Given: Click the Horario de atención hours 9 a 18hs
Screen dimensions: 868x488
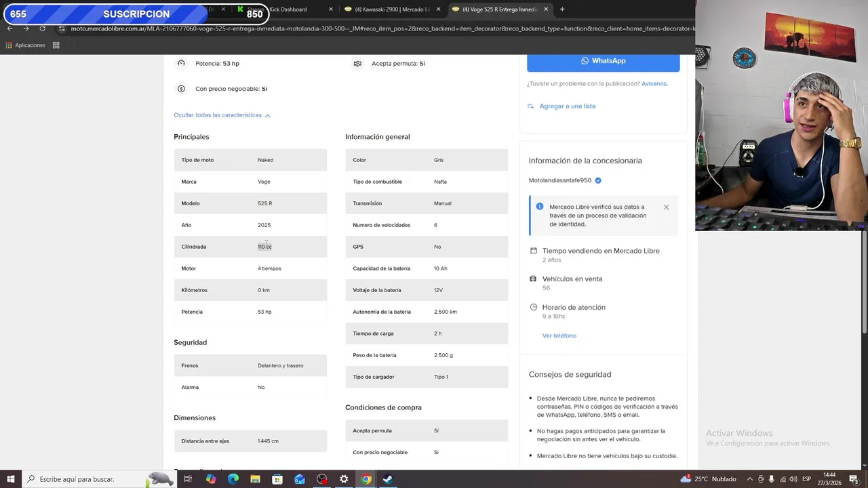Looking at the screenshot, I should pos(553,317).
